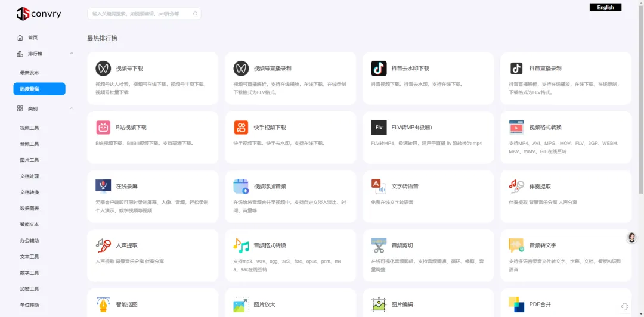
Task: Open the 音频转文字 title link
Action: (x=543, y=245)
